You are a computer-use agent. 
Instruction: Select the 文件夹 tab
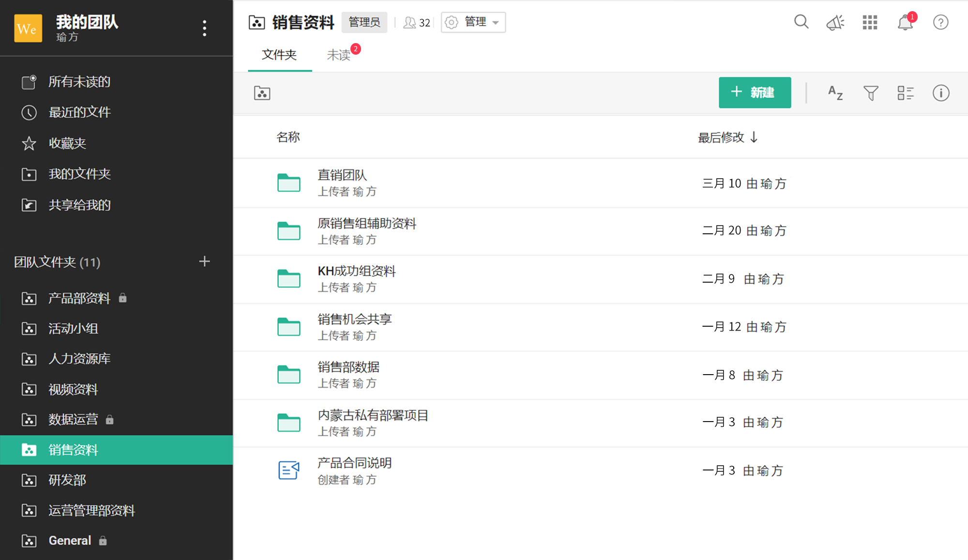tap(279, 55)
